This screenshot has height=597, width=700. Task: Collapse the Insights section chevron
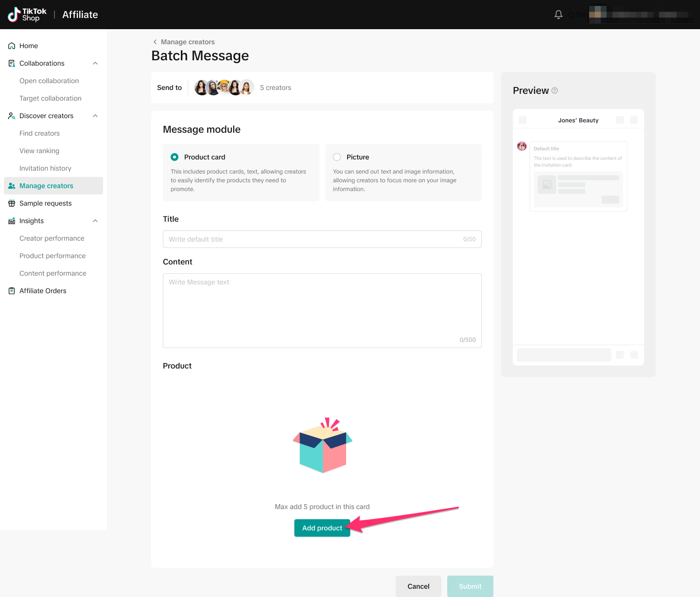click(95, 221)
